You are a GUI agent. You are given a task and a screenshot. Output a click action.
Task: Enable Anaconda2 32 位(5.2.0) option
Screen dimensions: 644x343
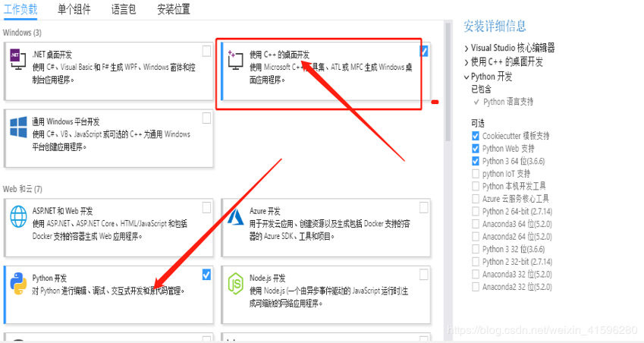coord(476,287)
